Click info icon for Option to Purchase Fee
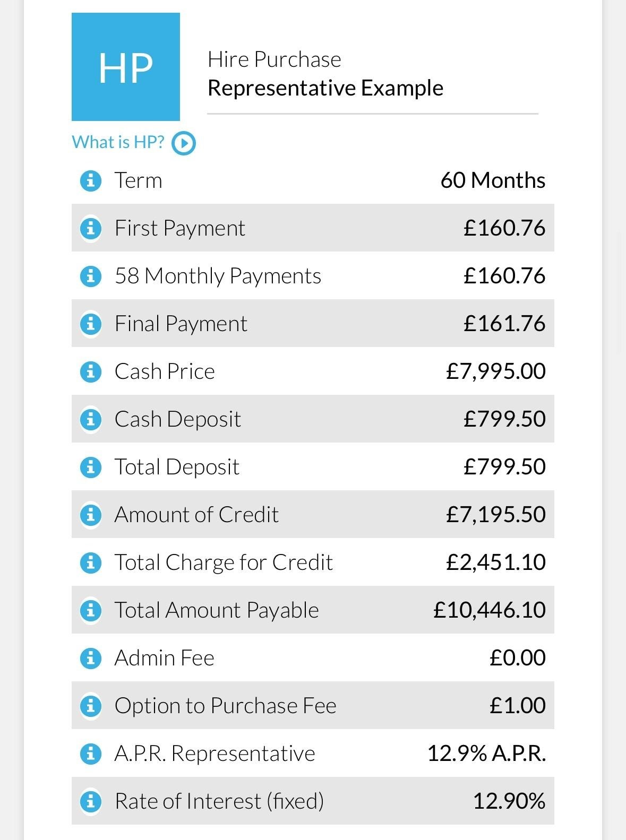This screenshot has width=626, height=840. [90, 706]
